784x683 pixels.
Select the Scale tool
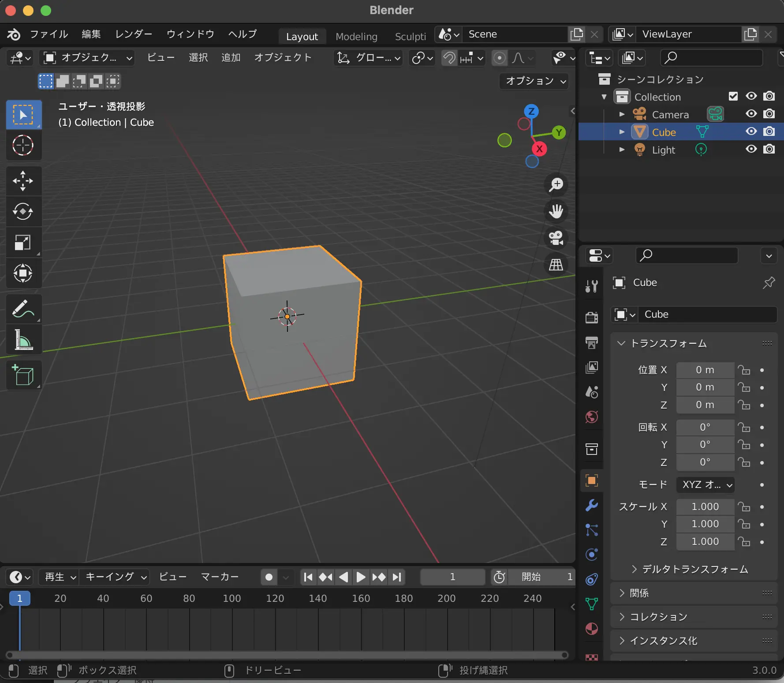[23, 242]
